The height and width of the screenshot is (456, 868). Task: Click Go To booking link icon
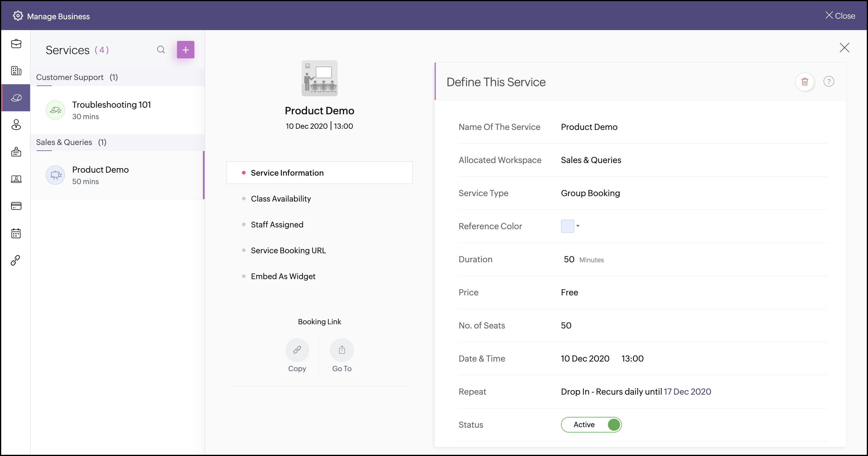click(x=342, y=350)
